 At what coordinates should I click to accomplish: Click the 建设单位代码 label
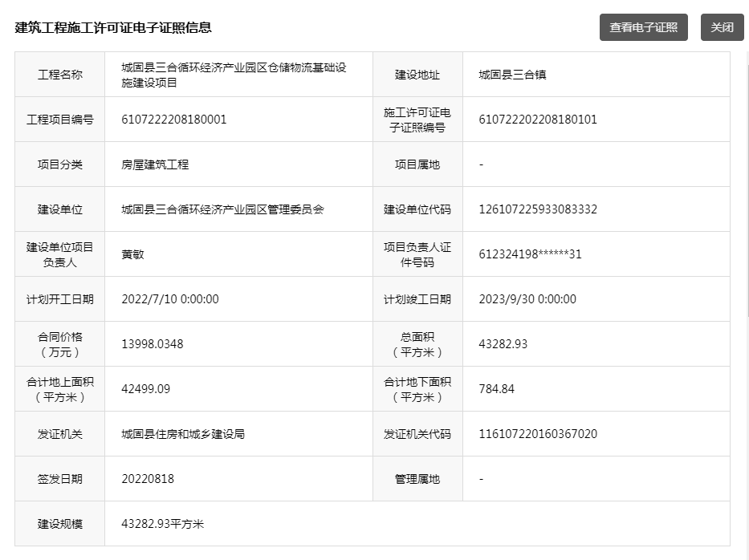[x=417, y=209]
